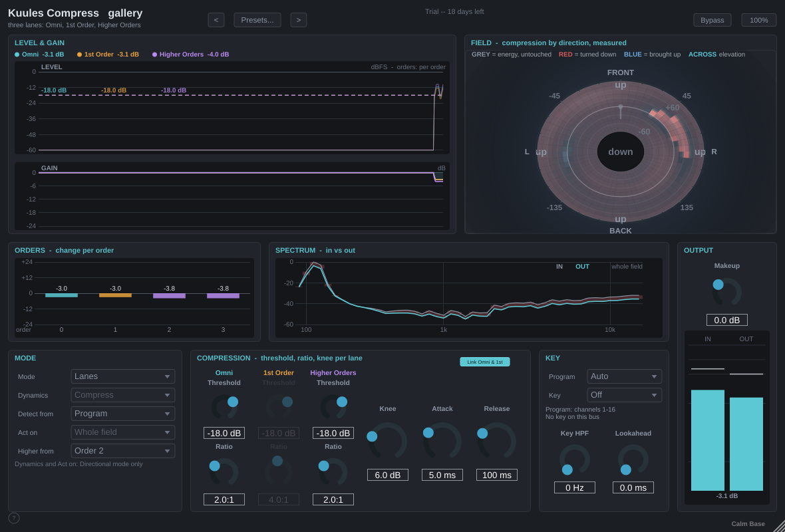This screenshot has height=532, width=785.
Task: Click the Omni Threshold knob
Action: 224,406
